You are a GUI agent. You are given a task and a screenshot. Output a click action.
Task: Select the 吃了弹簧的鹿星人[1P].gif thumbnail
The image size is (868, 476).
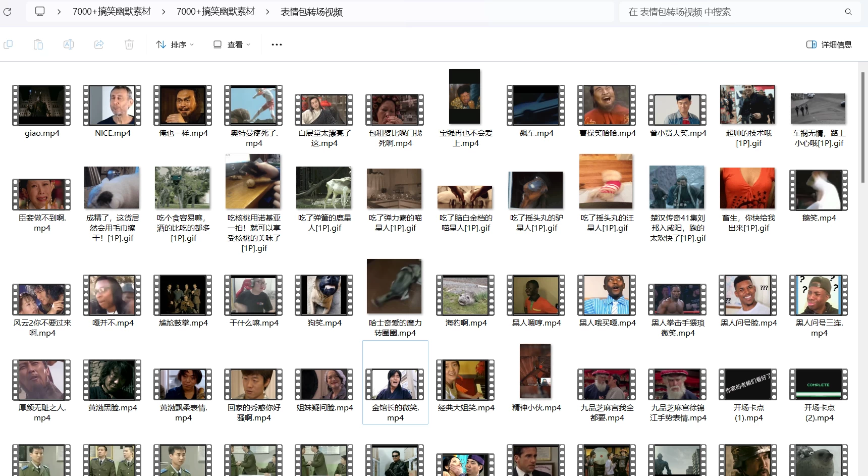point(323,187)
